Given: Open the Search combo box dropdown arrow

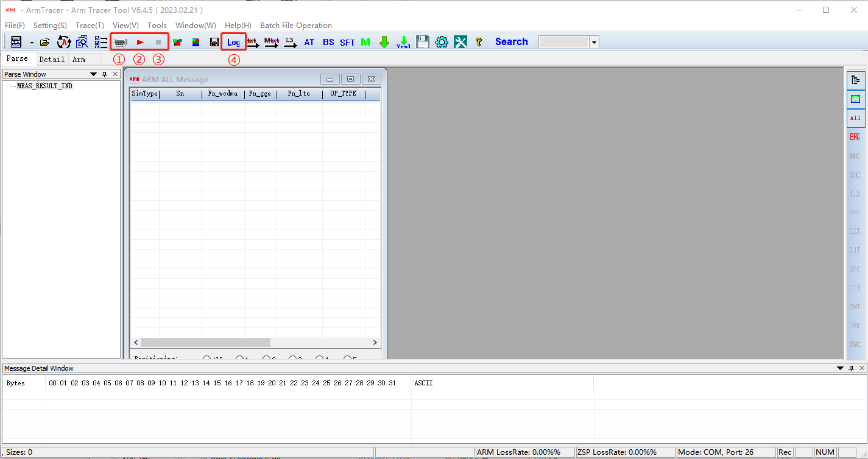Looking at the screenshot, I should tap(594, 42).
